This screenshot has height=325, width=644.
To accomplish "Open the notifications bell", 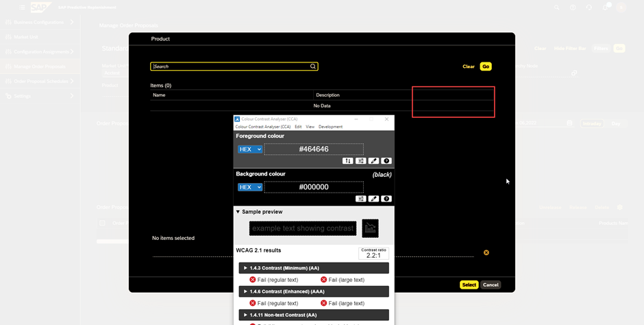I will pos(605,8).
